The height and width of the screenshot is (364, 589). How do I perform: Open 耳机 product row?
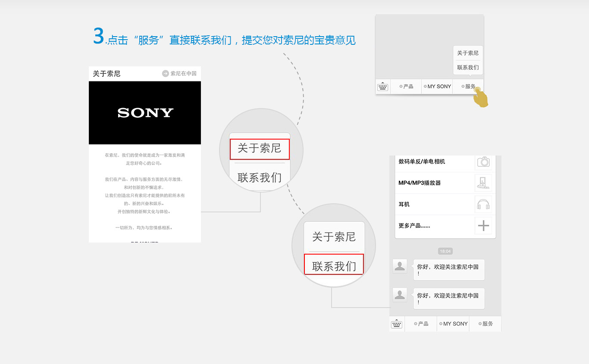coord(445,204)
